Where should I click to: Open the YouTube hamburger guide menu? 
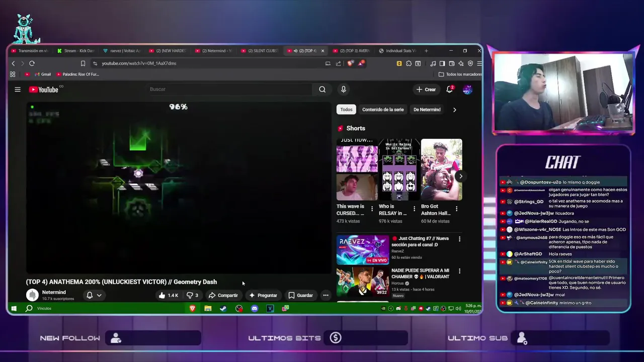(x=18, y=89)
